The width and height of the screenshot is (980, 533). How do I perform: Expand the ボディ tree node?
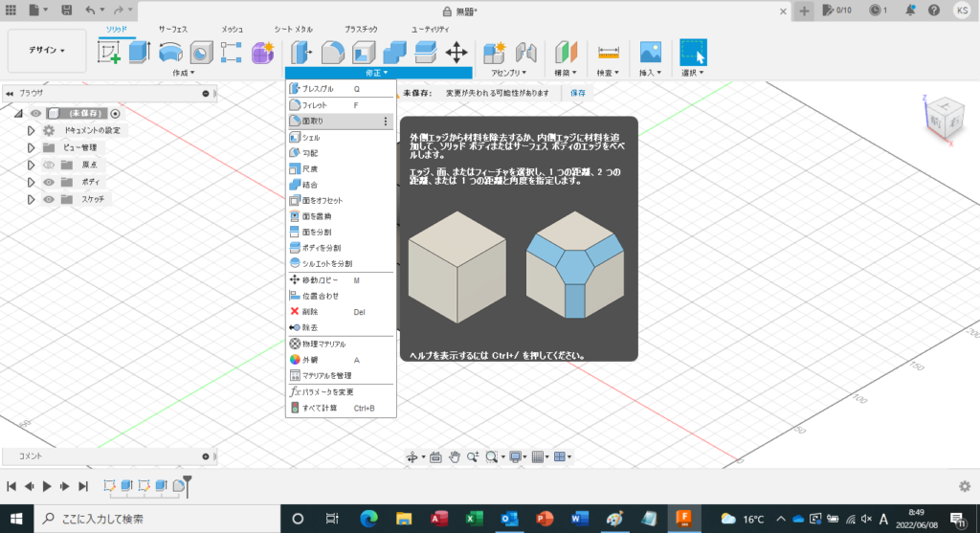pos(31,183)
